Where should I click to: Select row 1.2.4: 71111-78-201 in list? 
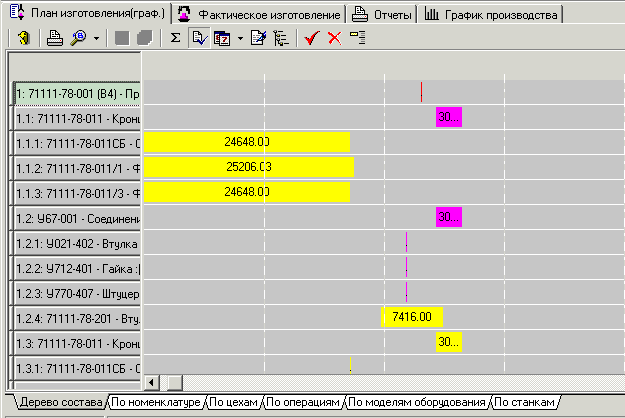pos(77,318)
